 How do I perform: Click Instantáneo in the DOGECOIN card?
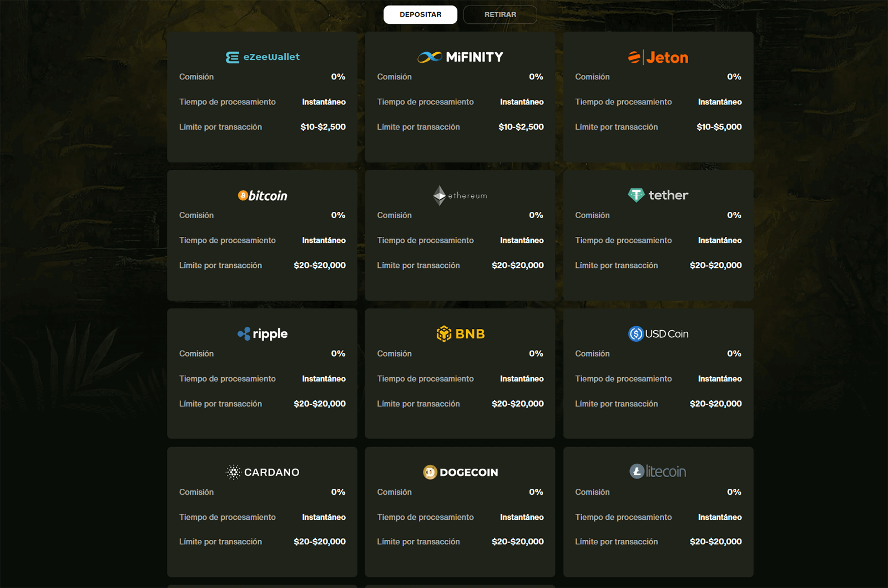coord(522,517)
